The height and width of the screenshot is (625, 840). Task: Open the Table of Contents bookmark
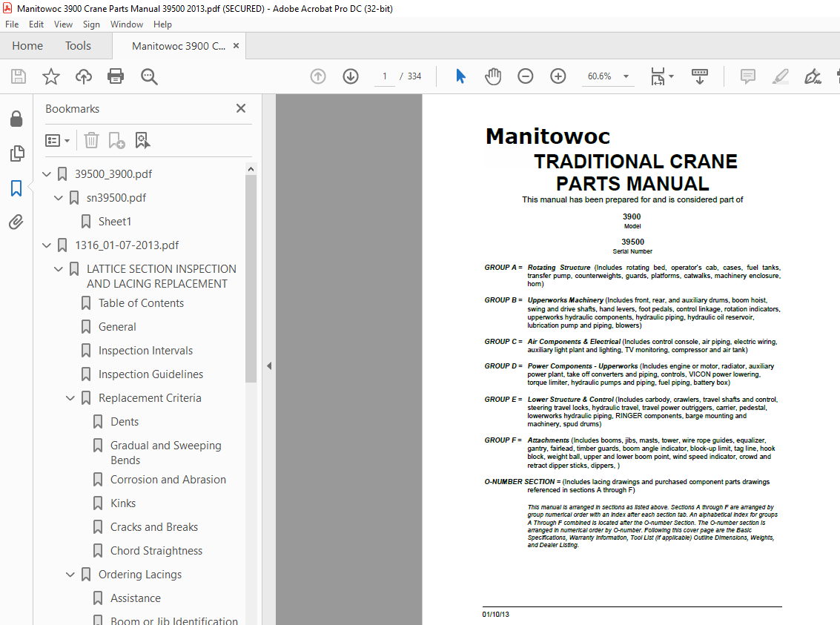(x=141, y=303)
